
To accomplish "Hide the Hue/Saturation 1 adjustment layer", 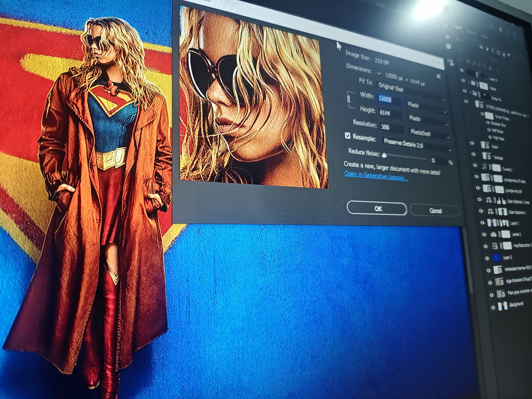I will 485,246.
